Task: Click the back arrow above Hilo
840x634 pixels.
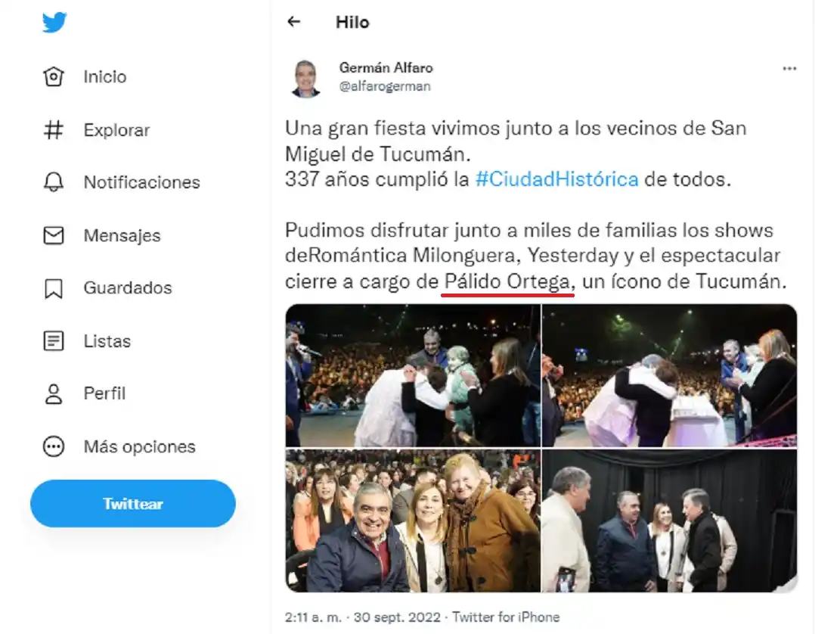Action: pos(296,23)
